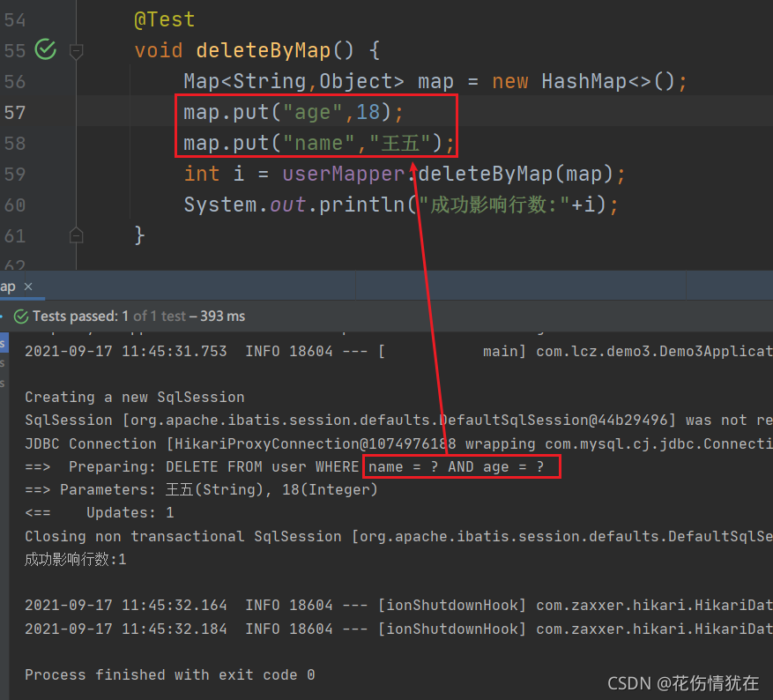Click 'Process finished with exit code 0'
The width and height of the screenshot is (773, 700).
click(x=170, y=674)
